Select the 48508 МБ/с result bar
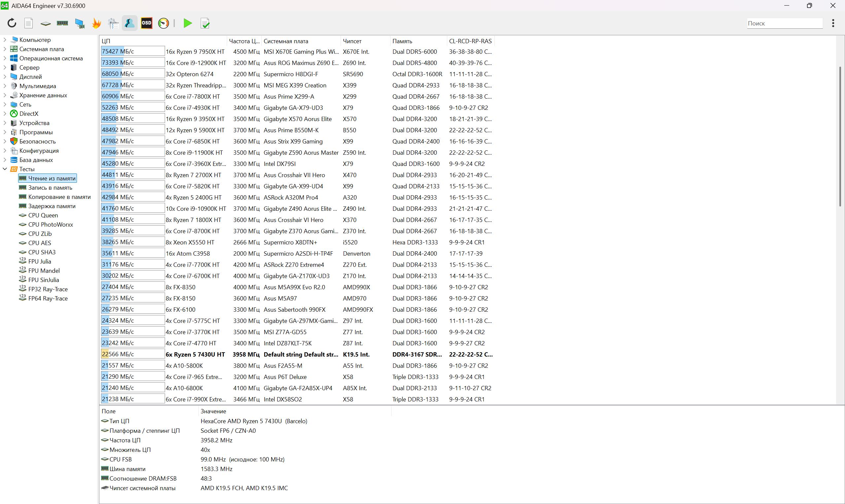 click(x=132, y=118)
